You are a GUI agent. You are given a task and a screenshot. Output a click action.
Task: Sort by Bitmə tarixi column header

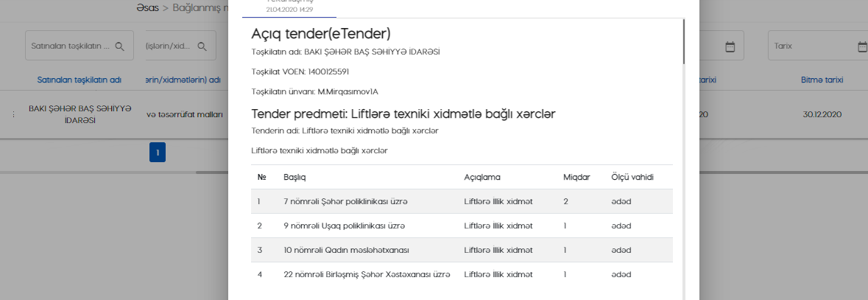point(822,80)
